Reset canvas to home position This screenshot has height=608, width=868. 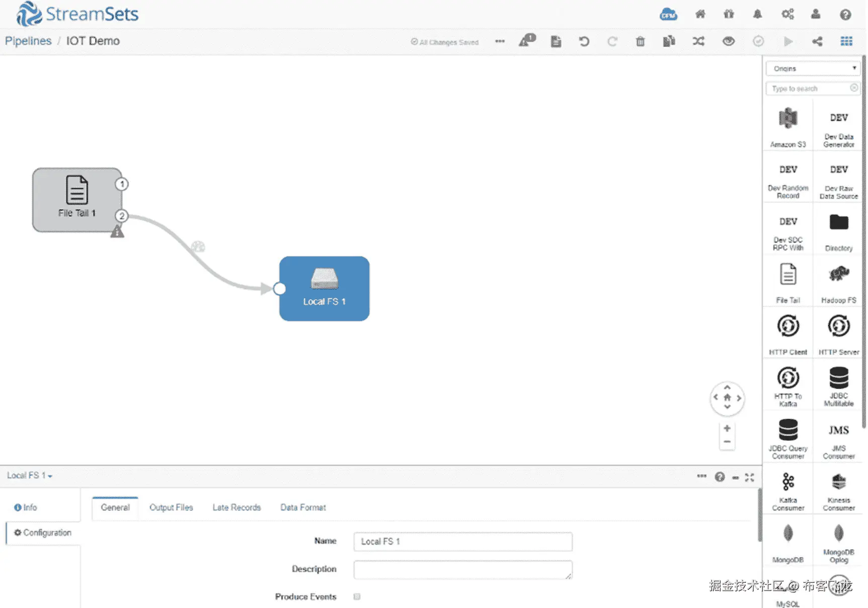click(727, 397)
